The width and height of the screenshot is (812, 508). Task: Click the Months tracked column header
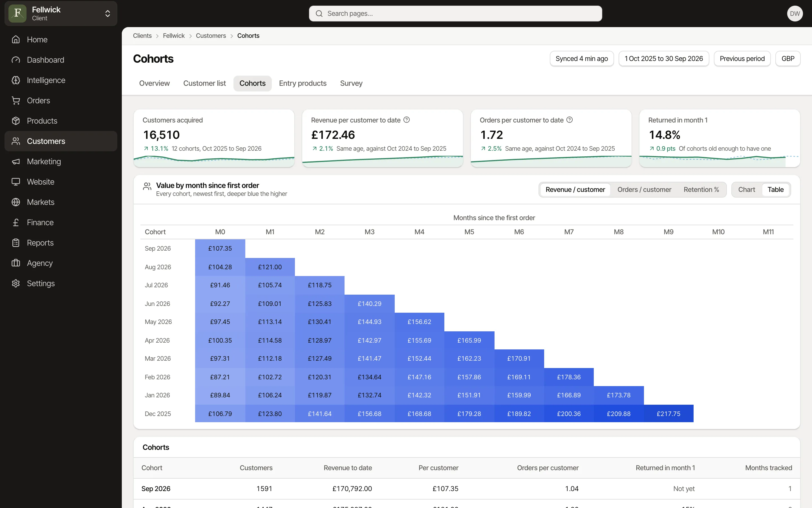768,468
